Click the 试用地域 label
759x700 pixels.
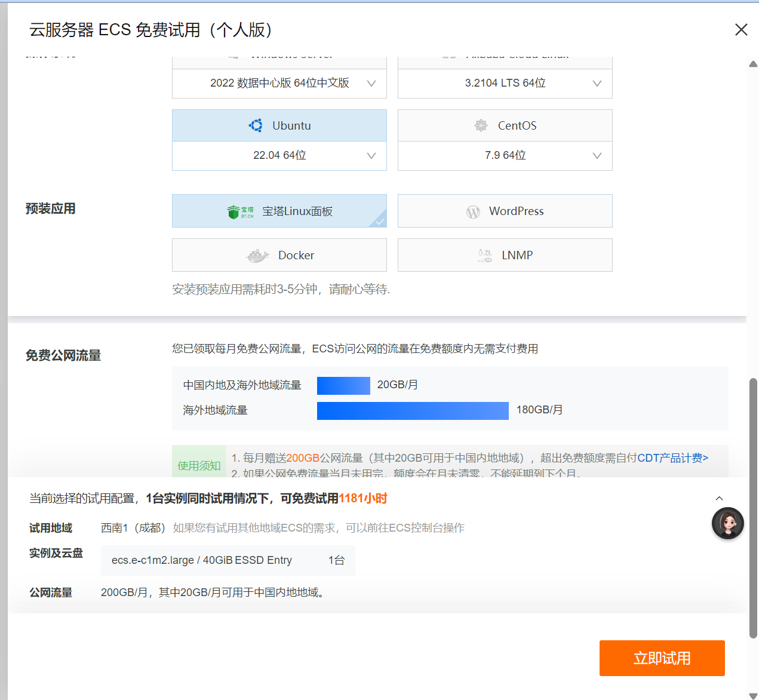click(x=51, y=528)
